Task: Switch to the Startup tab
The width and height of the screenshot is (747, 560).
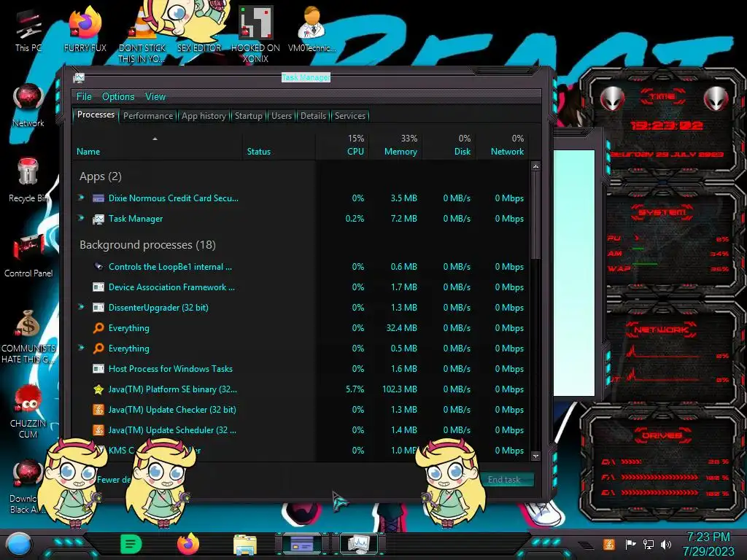Action: click(248, 116)
